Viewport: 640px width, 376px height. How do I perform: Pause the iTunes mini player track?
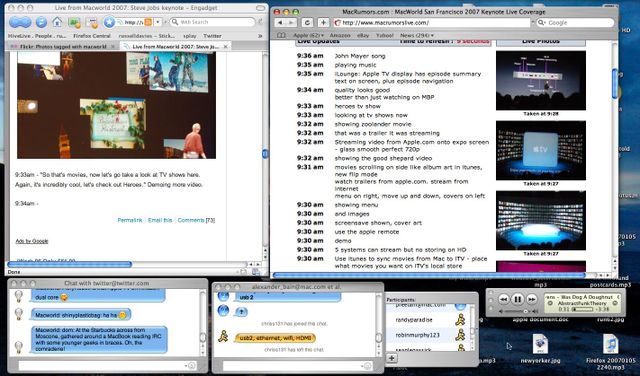517,299
